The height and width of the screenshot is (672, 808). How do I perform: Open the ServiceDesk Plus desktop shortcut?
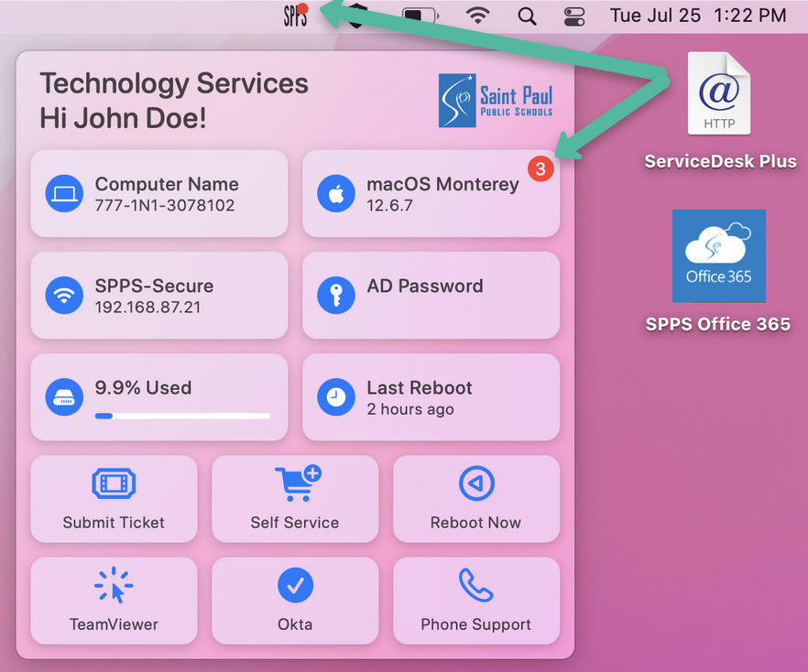719,93
